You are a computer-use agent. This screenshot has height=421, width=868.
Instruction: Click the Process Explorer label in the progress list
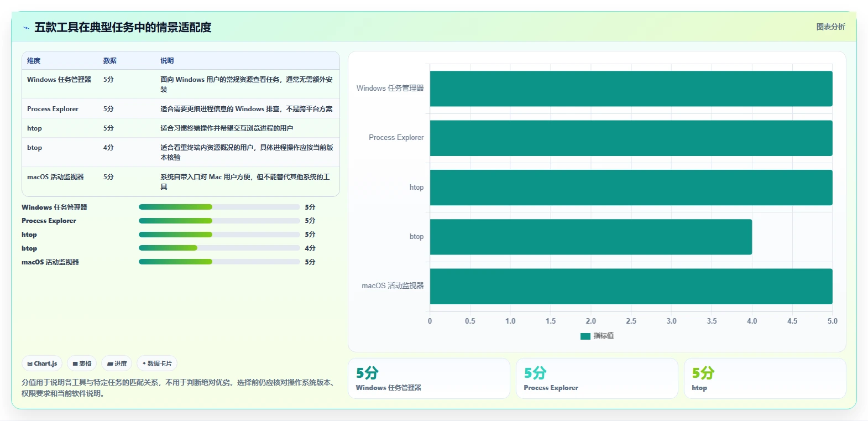click(49, 221)
